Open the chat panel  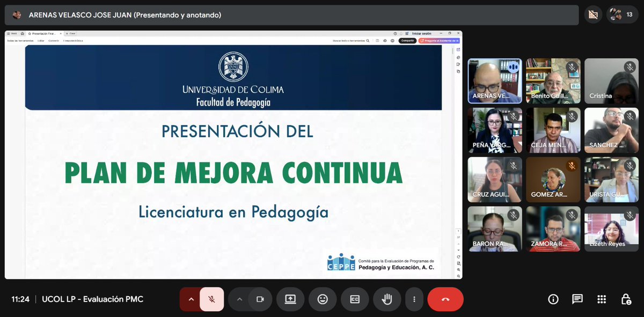tap(577, 299)
